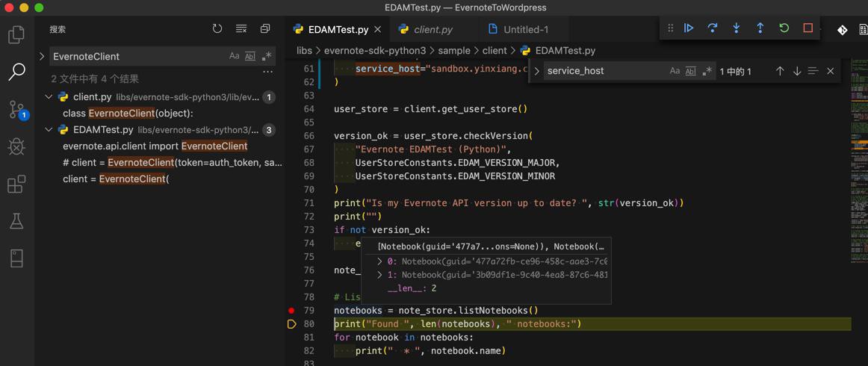868x366 pixels.
Task: Click libs in the breadcrumb path
Action: [x=305, y=50]
